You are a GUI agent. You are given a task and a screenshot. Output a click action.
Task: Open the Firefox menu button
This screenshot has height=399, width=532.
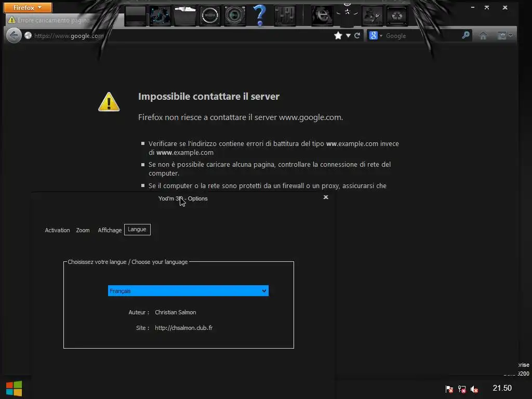[28, 7]
